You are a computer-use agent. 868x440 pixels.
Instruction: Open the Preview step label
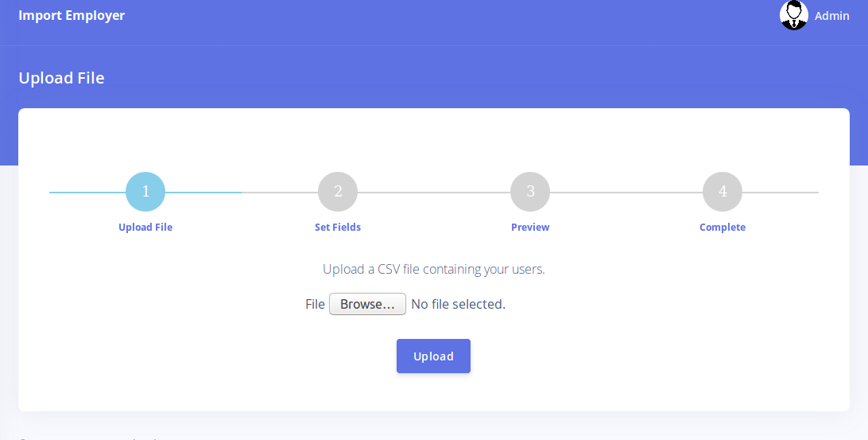[x=530, y=228]
